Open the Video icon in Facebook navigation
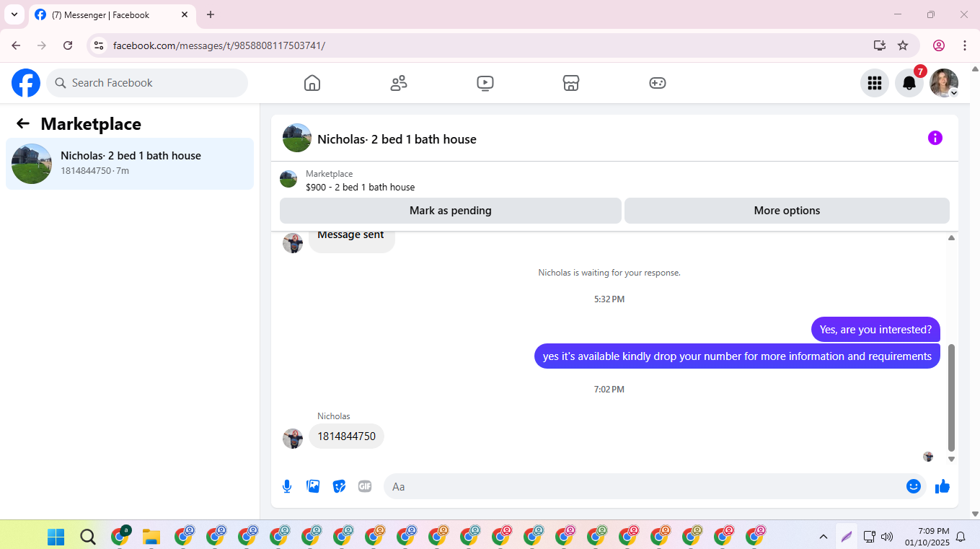This screenshot has width=980, height=549. [485, 83]
